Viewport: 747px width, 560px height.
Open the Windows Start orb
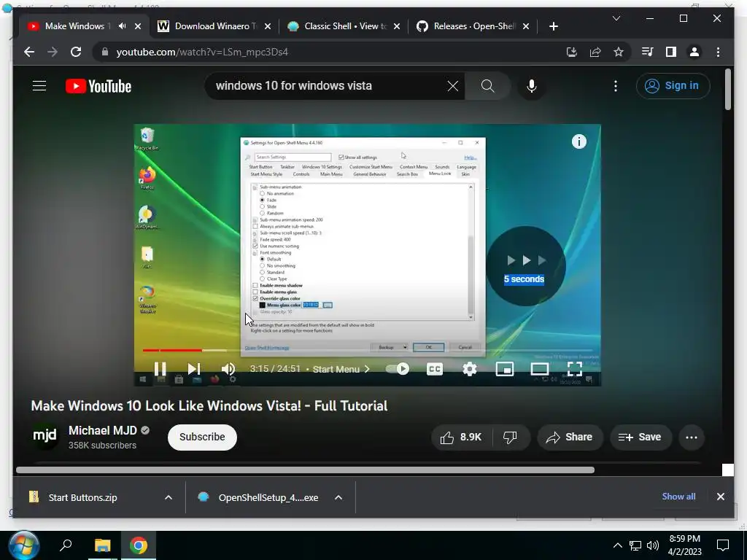click(23, 545)
